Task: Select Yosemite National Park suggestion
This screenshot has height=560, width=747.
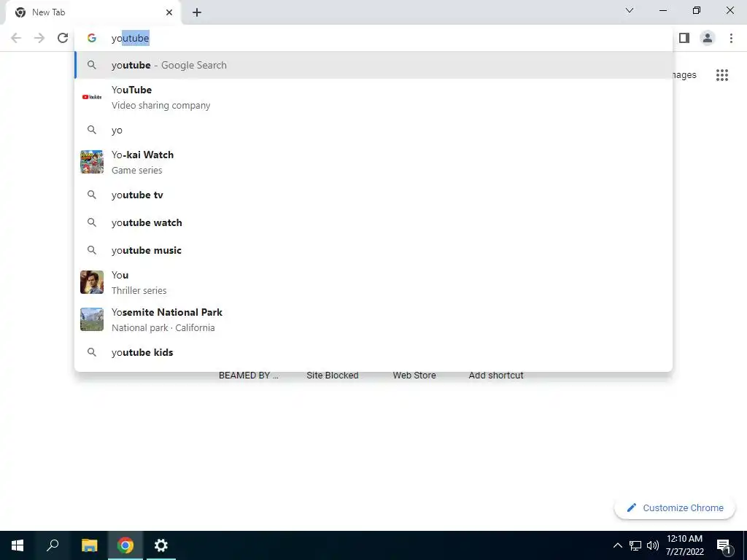Action: pyautogui.click(x=373, y=319)
